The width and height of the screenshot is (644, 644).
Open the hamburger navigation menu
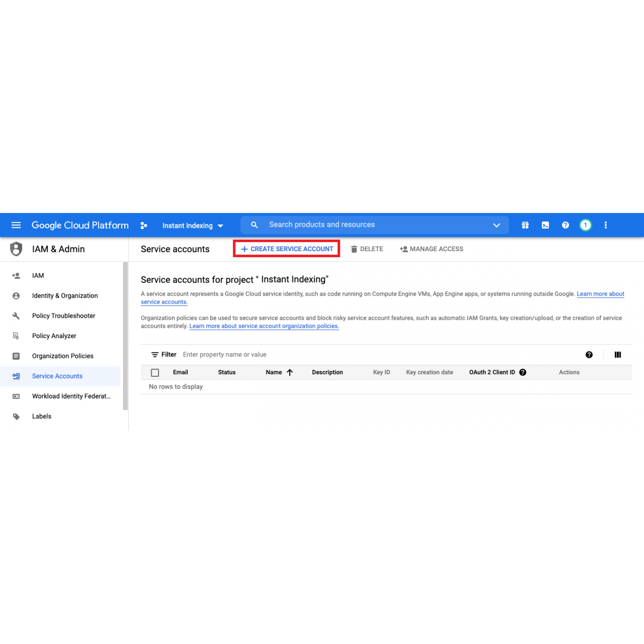coord(16,225)
